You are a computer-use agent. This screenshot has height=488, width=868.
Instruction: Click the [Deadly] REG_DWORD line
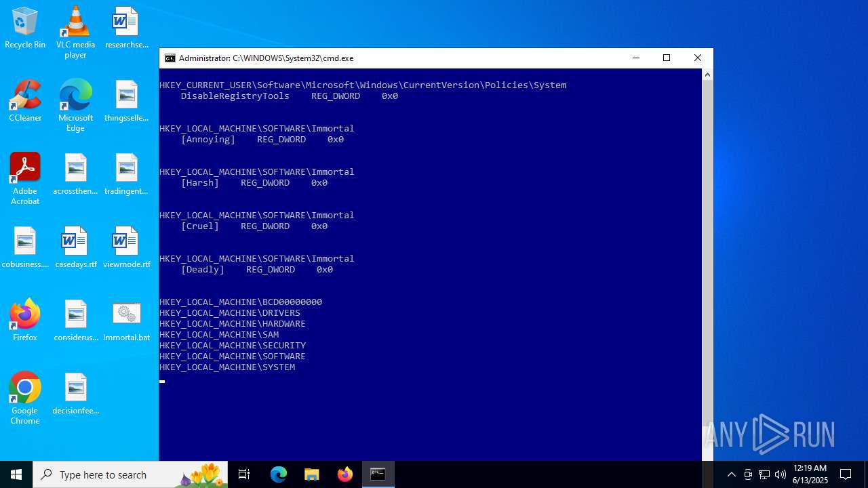pyautogui.click(x=257, y=270)
